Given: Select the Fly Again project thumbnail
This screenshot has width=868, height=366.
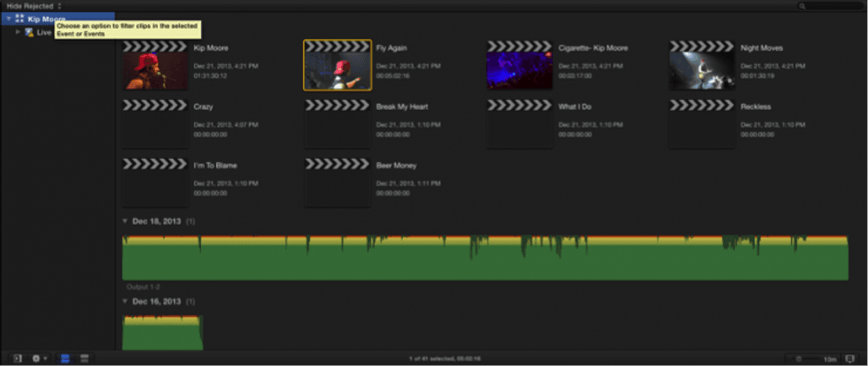Looking at the screenshot, I should [337, 66].
